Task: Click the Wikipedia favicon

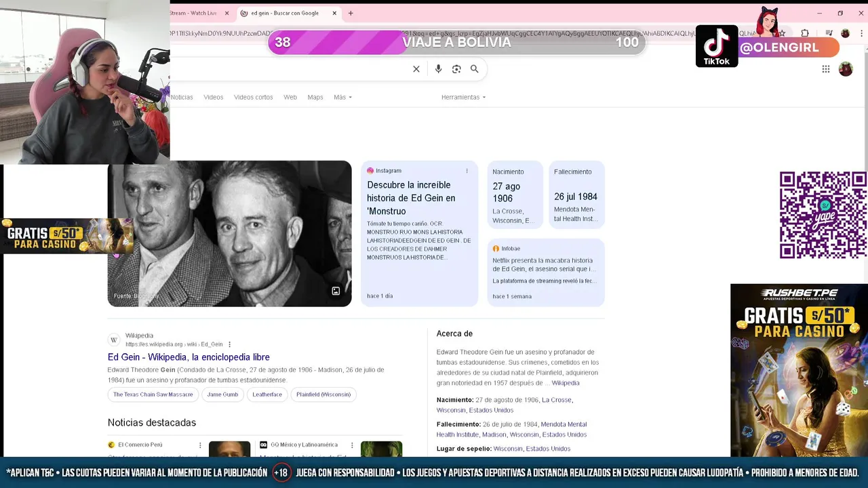Action: pyautogui.click(x=114, y=340)
